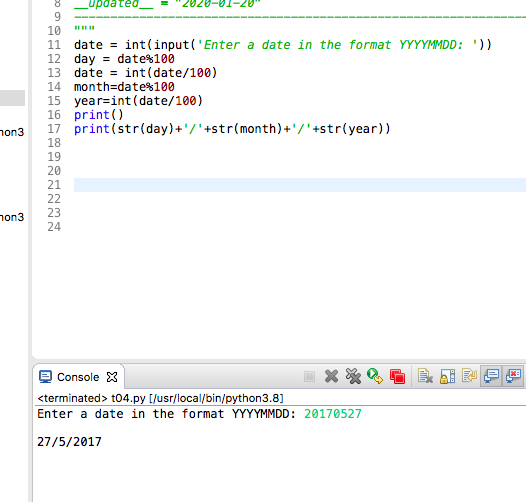The height and width of the screenshot is (502, 526).
Task: Clear Console document-with-X icon
Action: click(425, 376)
